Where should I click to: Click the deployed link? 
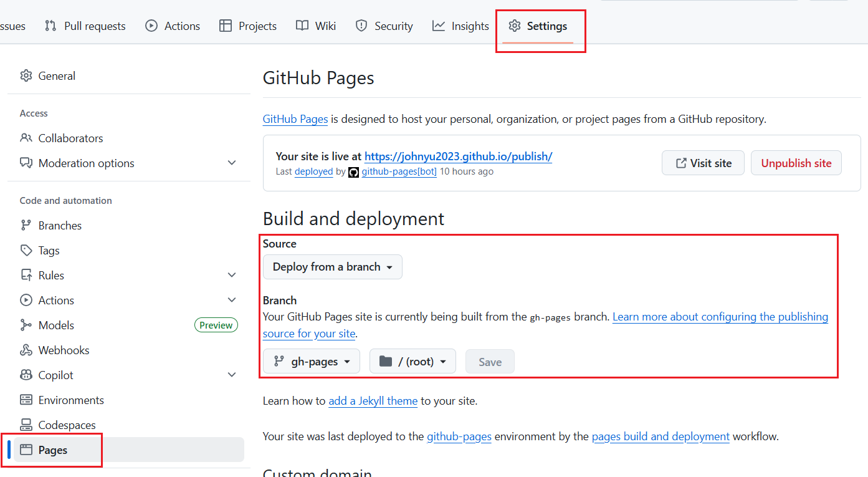314,171
